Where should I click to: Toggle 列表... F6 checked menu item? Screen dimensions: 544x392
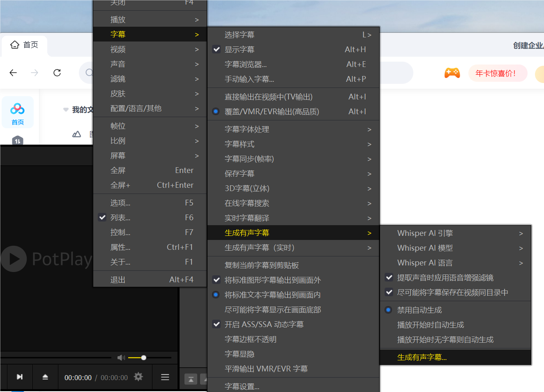point(150,217)
